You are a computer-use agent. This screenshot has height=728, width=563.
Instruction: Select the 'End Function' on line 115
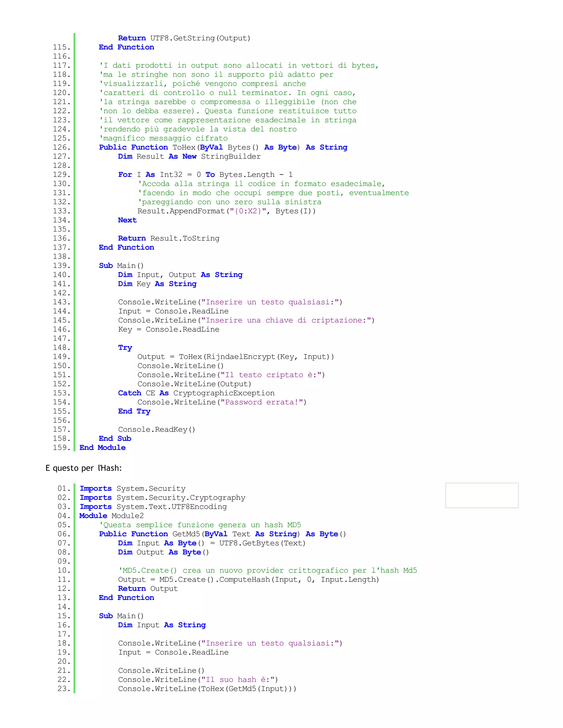click(x=126, y=47)
